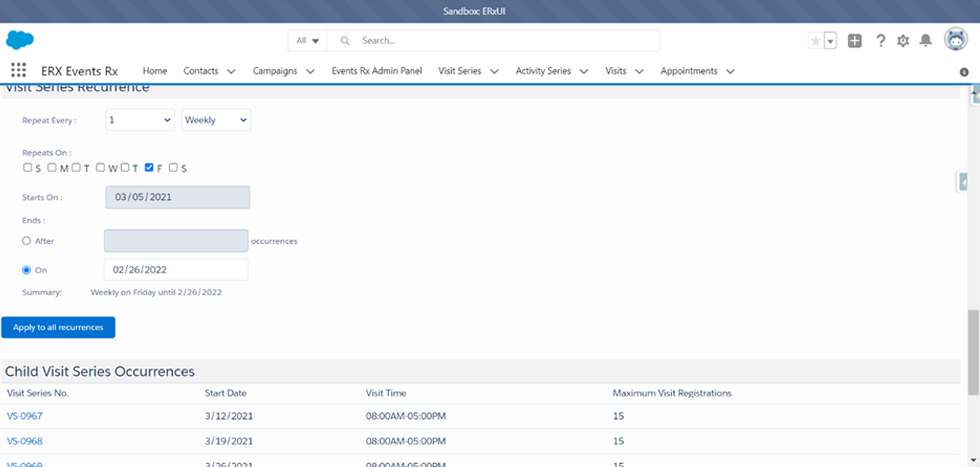Expand the search scope All dropdown
Screen dimensions: 980x467
pyautogui.click(x=307, y=41)
